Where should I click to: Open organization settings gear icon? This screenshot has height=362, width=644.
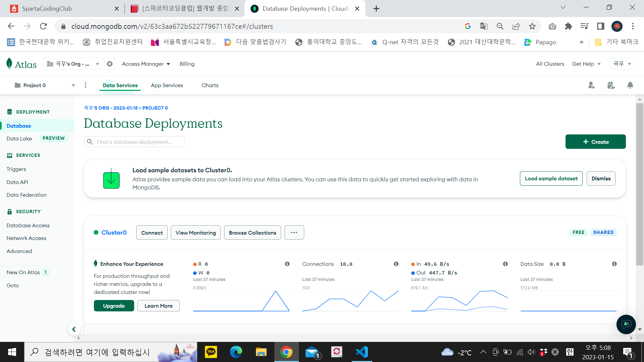[x=110, y=64]
